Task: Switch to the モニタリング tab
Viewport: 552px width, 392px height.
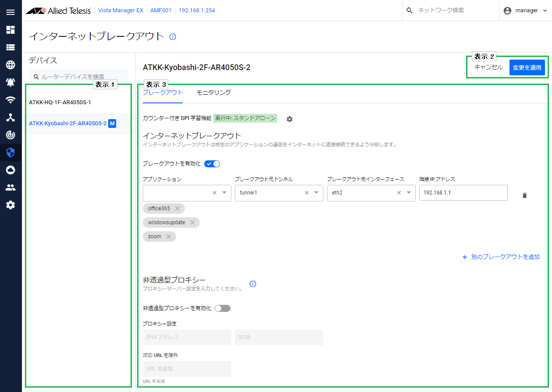Action: (214, 92)
